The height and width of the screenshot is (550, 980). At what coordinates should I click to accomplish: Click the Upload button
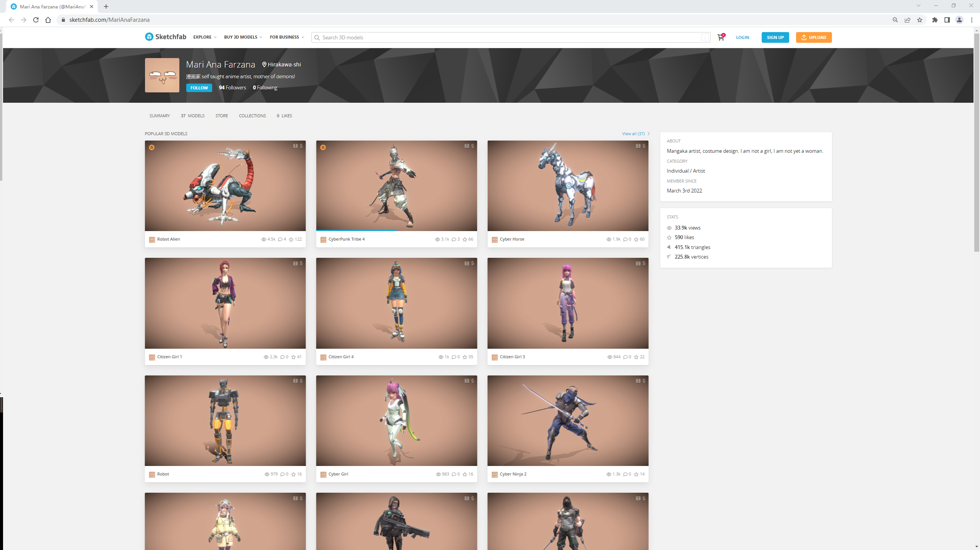(x=814, y=37)
